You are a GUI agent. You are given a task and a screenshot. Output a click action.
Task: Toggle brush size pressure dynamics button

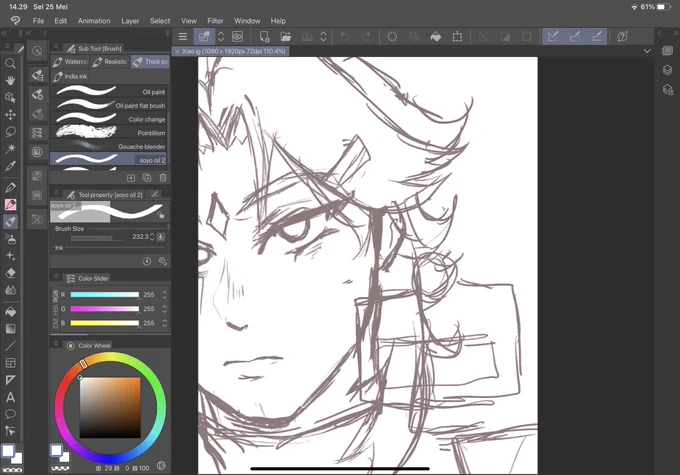coord(160,237)
